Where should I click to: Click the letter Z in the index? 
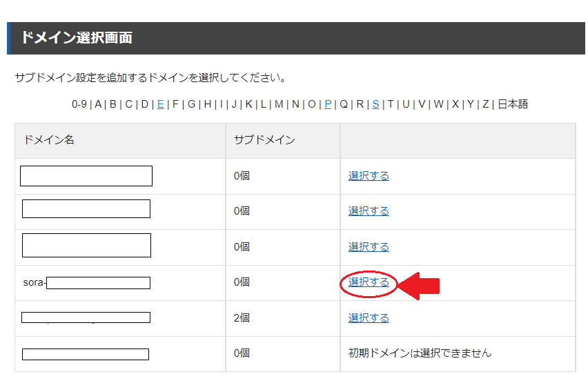486,104
